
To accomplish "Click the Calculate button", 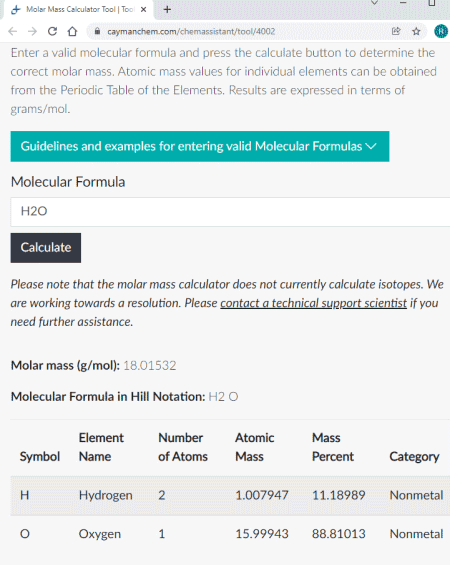I will 46,248.
